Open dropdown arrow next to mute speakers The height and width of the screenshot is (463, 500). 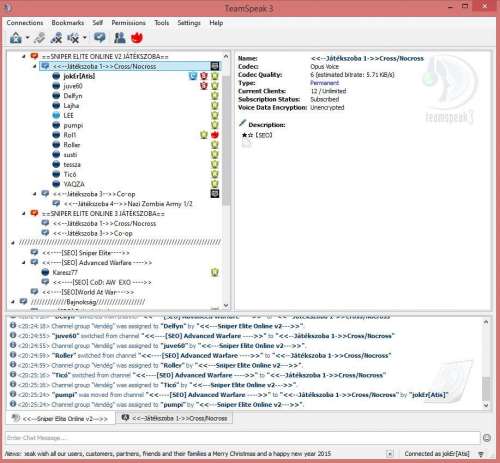tap(85, 38)
